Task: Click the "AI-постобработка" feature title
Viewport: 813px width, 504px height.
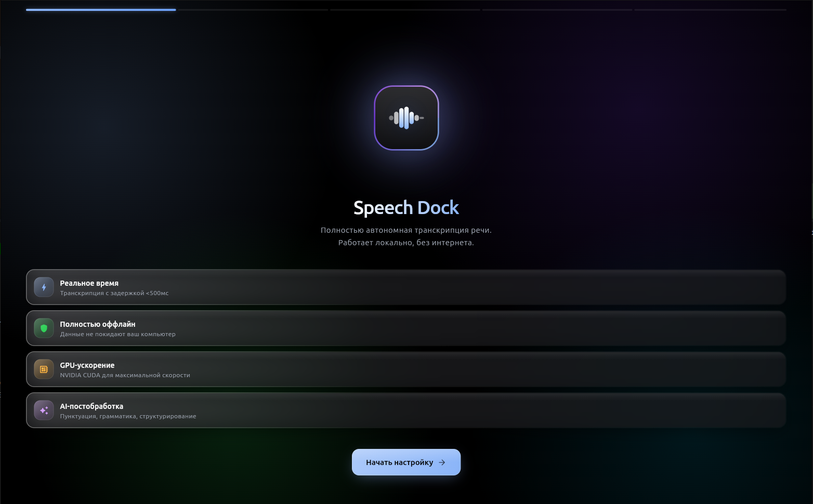Action: coord(91,406)
